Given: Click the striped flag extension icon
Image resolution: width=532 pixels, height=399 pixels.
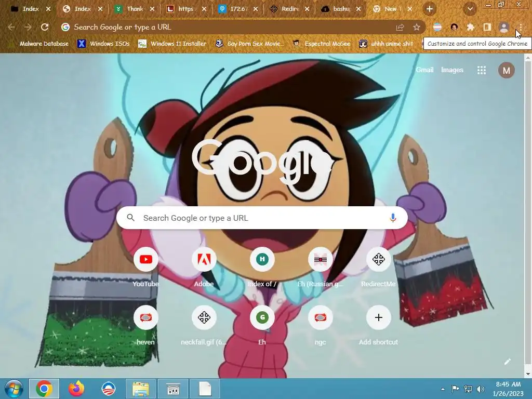Looking at the screenshot, I should pyautogui.click(x=437, y=27).
